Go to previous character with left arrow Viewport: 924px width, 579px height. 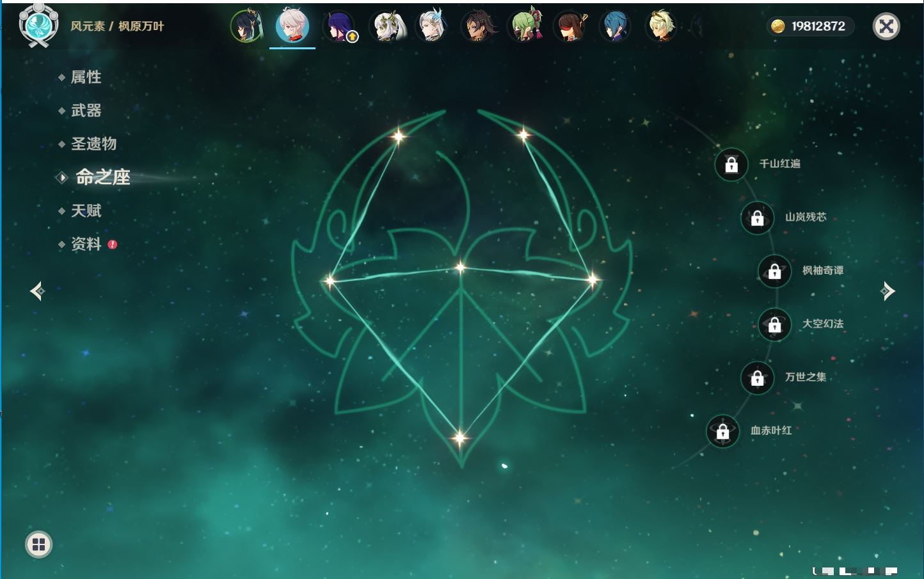click(37, 291)
